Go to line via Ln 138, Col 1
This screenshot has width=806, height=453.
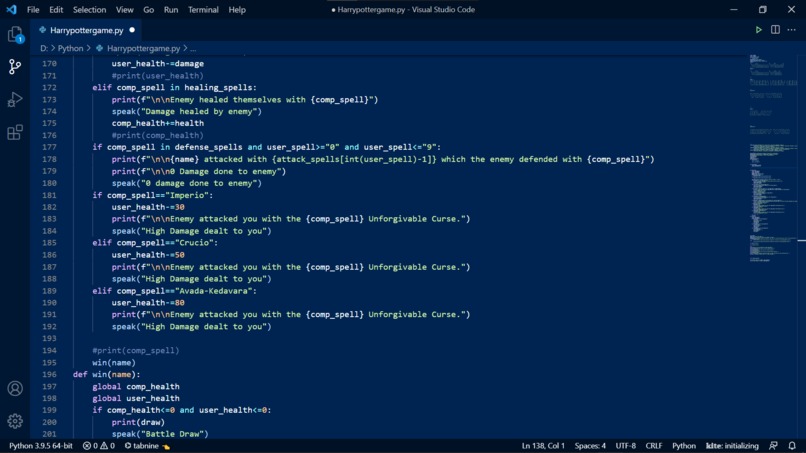tap(543, 446)
